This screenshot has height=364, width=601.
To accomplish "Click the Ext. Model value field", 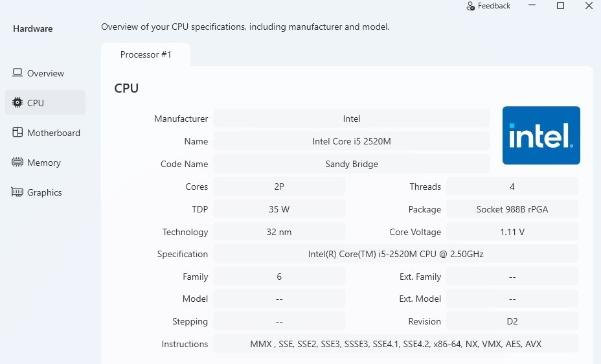I will (512, 299).
